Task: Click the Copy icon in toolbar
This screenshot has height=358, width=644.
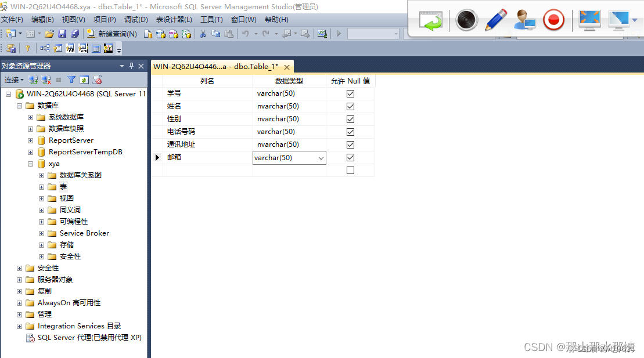Action: [x=215, y=34]
